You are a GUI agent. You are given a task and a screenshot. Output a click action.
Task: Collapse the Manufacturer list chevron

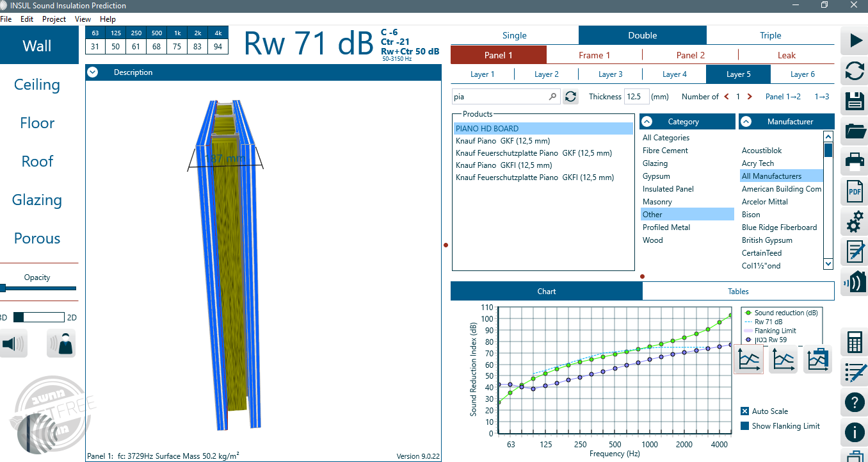pos(746,122)
